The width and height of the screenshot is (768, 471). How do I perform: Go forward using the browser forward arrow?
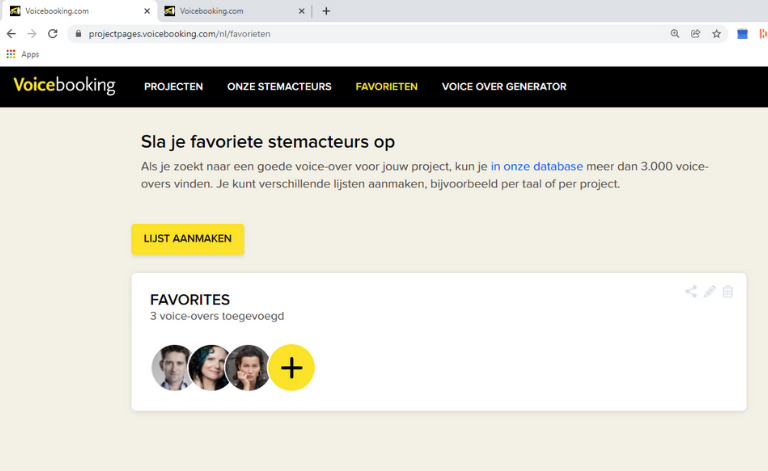[x=32, y=34]
